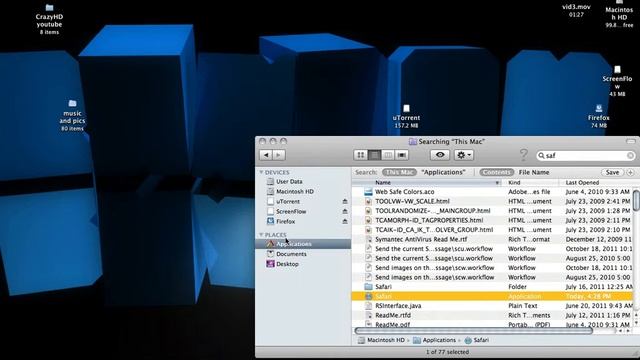
Task: Select TCAIK-ID_CA_IK_T...OLVER_GROUP.html file
Action: point(492,230)
